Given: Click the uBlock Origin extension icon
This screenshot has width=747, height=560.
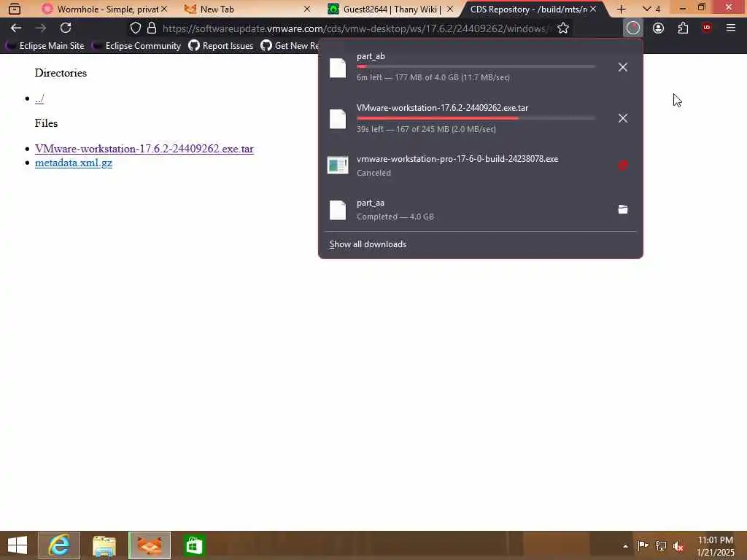Looking at the screenshot, I should [707, 28].
